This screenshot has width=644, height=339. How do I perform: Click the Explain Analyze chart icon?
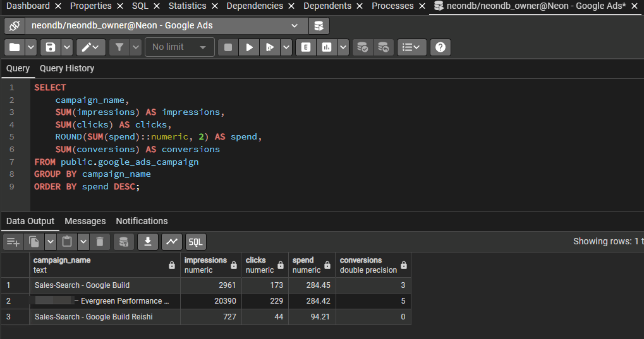click(x=327, y=47)
